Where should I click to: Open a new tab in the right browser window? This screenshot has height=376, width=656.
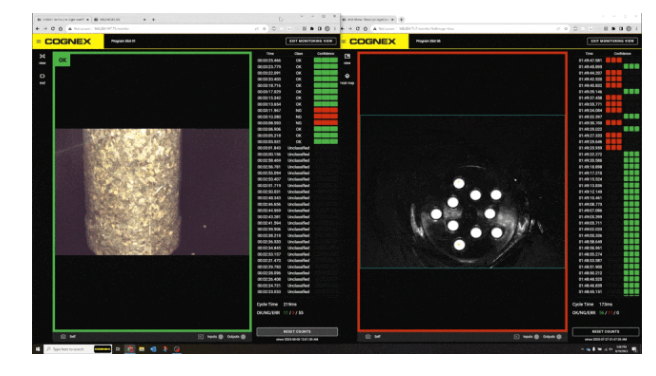pyautogui.click(x=402, y=19)
